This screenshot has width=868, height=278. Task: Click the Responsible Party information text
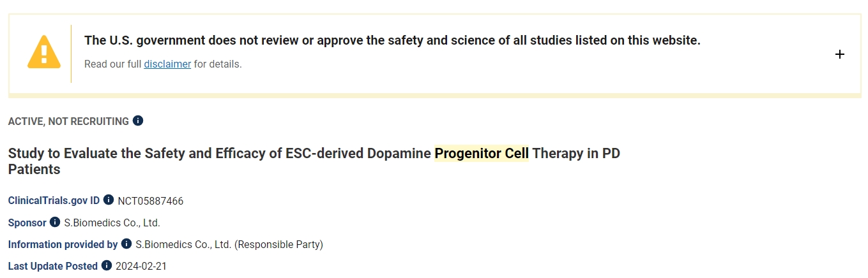(229, 244)
